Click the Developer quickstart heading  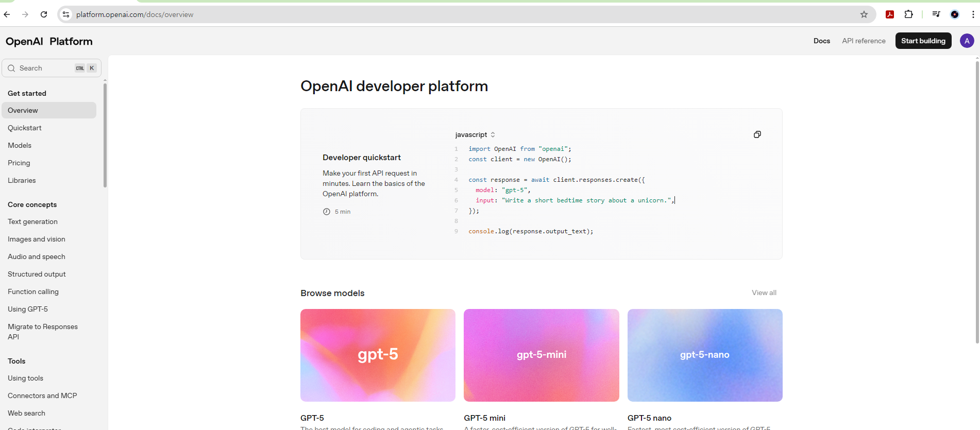point(362,158)
